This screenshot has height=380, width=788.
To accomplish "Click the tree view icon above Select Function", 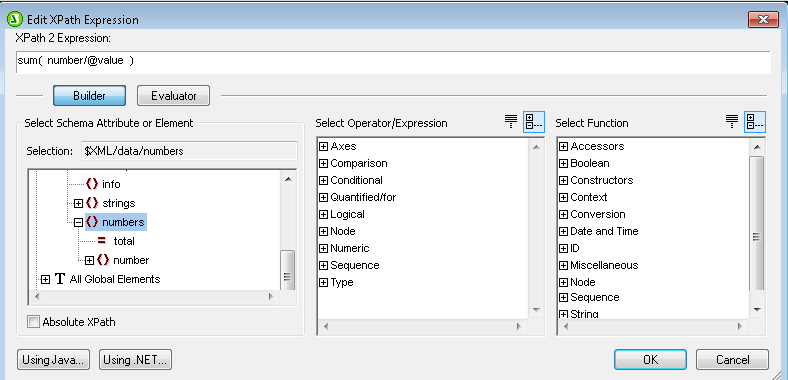I will tap(755, 122).
